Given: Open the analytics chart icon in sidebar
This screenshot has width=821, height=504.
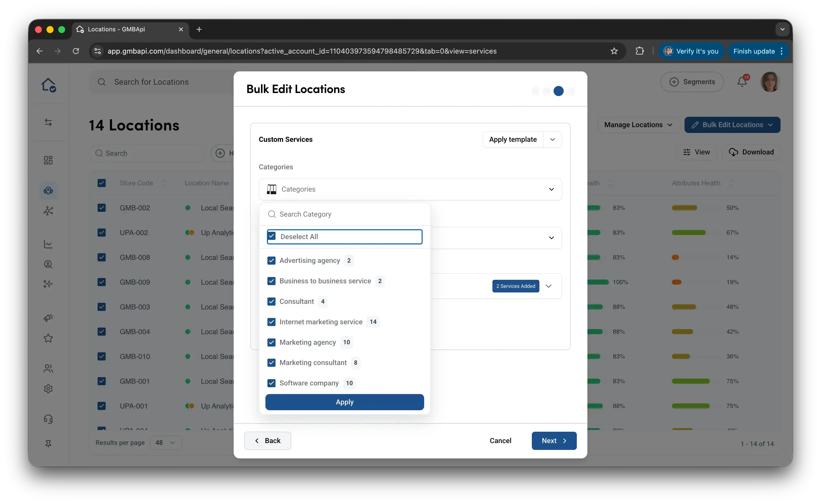Looking at the screenshot, I should coord(48,244).
